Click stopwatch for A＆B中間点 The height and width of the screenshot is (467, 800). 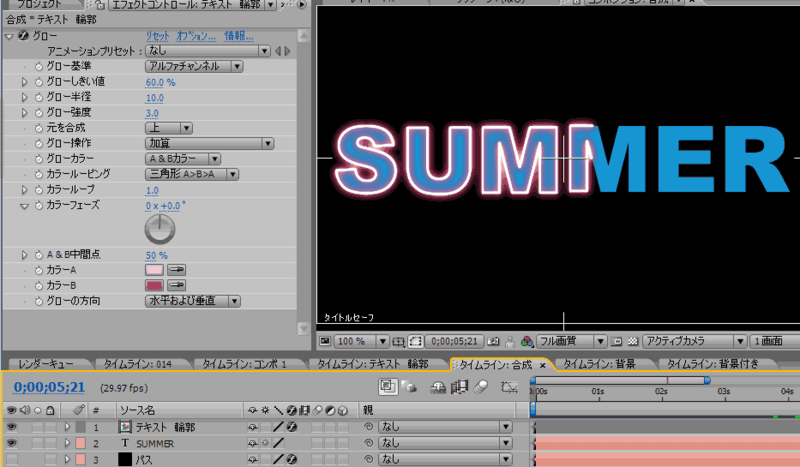[39, 255]
